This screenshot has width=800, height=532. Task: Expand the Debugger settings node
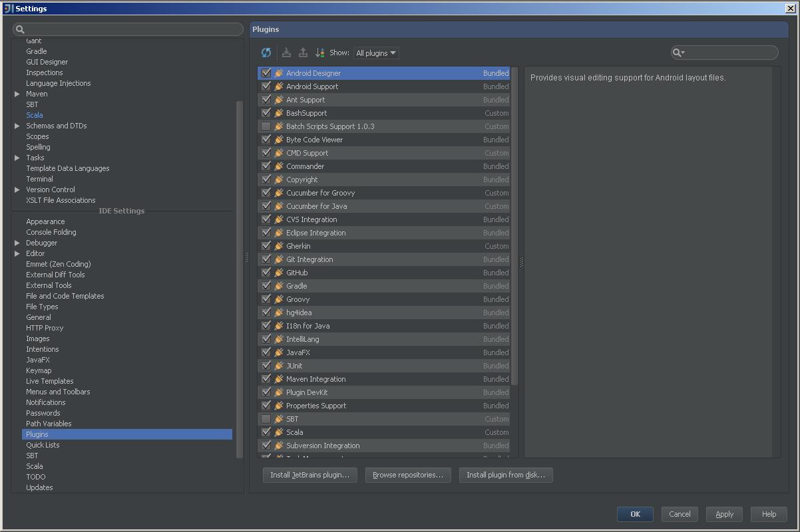pyautogui.click(x=17, y=243)
